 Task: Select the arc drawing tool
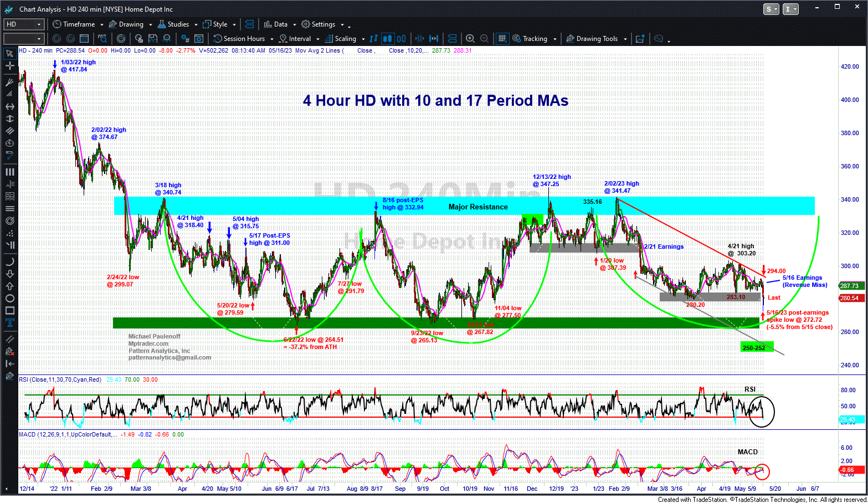coord(9,261)
